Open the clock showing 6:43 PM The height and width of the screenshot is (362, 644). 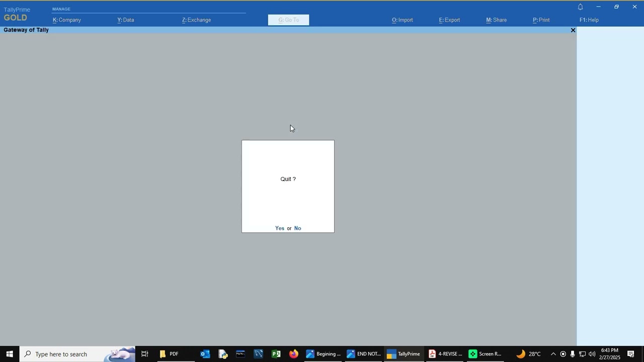click(609, 354)
